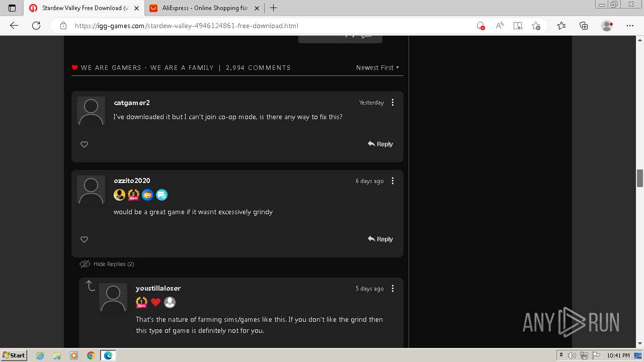Close the AliExpress browser tab
The height and width of the screenshot is (362, 644).
[257, 8]
